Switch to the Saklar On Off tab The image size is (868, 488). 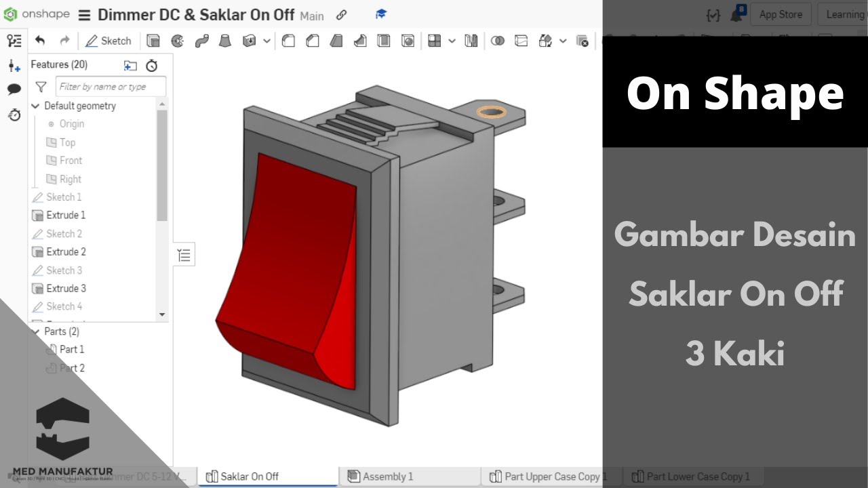(x=269, y=476)
